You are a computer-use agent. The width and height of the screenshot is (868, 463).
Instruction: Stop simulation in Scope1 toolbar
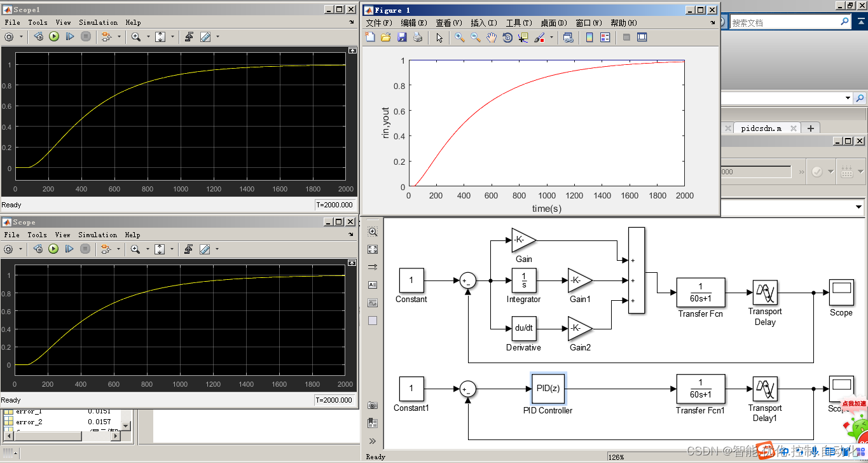click(86, 37)
